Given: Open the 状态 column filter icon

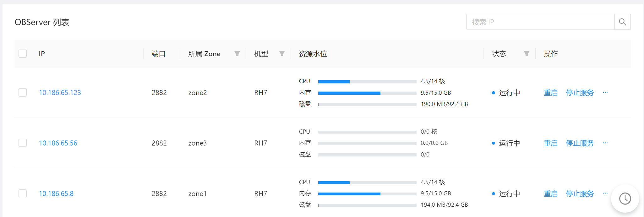Looking at the screenshot, I should [x=527, y=54].
